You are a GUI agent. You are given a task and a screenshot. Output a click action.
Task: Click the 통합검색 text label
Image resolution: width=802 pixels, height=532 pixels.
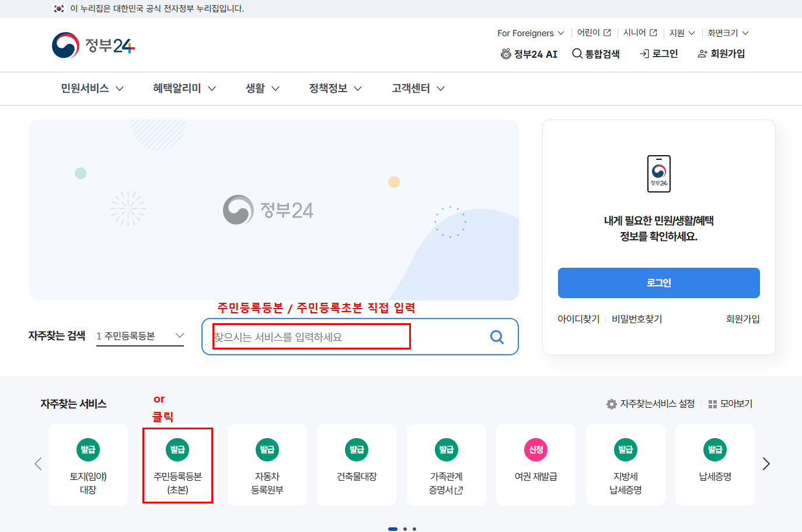click(602, 54)
